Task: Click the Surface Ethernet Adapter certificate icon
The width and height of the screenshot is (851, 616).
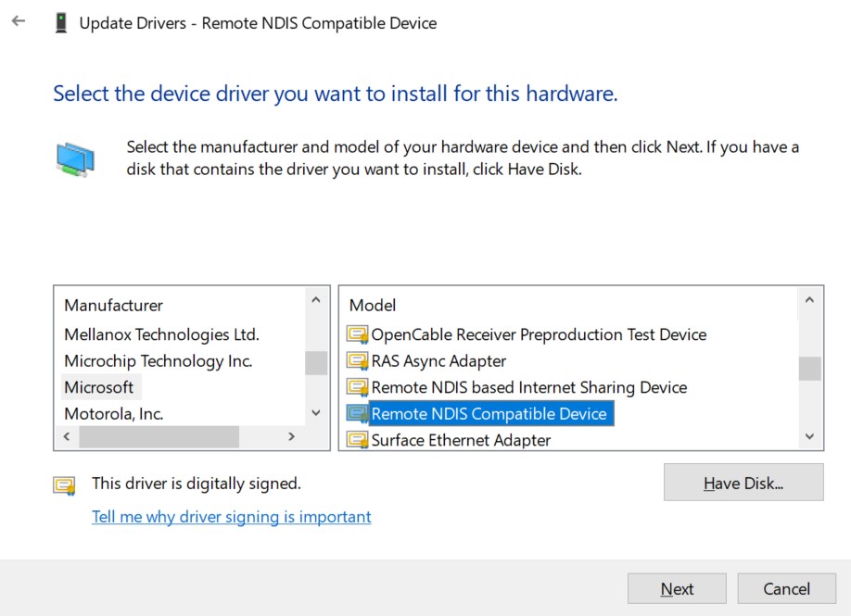Action: pyautogui.click(x=357, y=440)
